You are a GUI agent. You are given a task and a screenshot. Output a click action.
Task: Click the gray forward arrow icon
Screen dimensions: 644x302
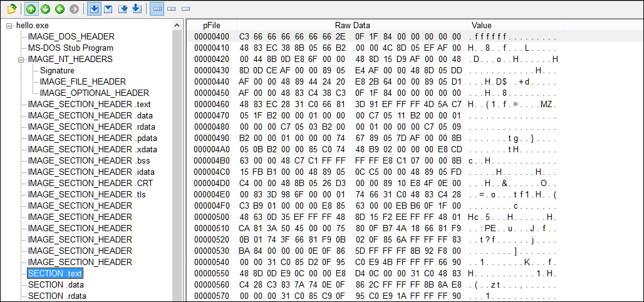(75, 9)
